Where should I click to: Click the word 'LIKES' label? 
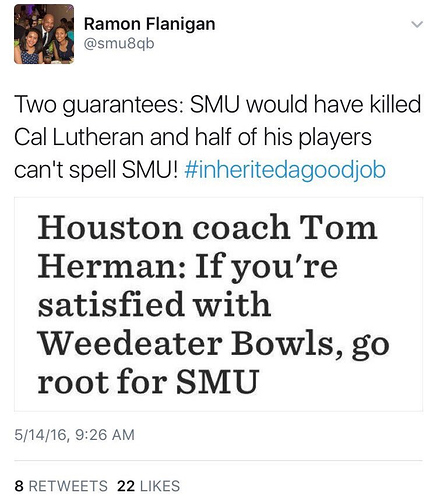point(160,486)
